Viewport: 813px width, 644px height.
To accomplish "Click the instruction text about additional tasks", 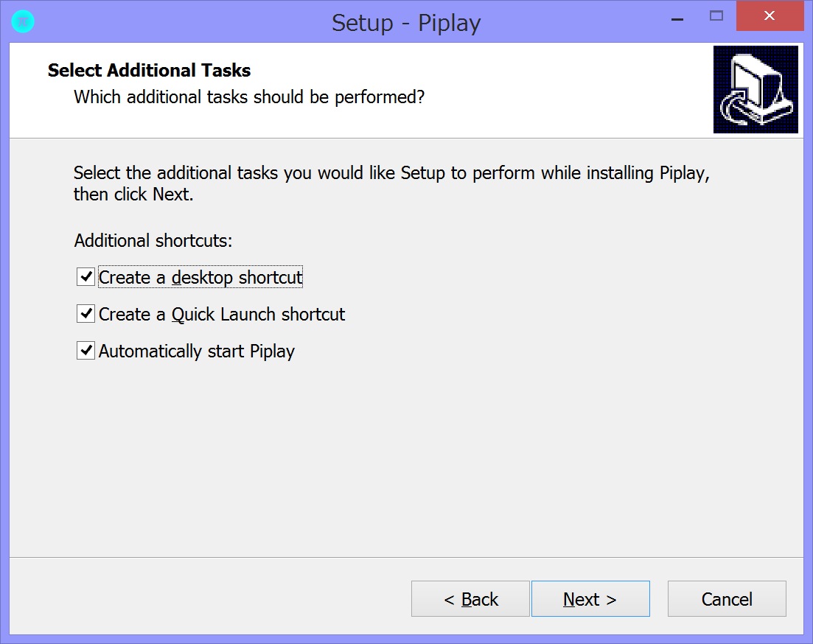I will coord(391,184).
